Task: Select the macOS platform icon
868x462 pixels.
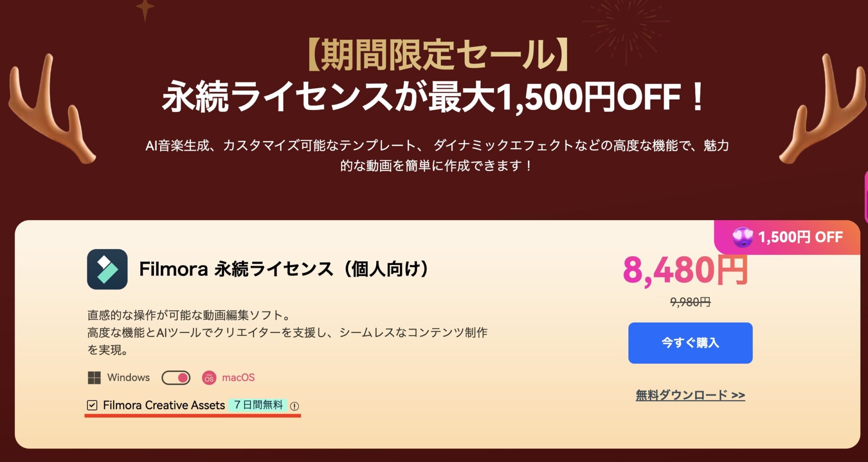Action: coord(209,377)
